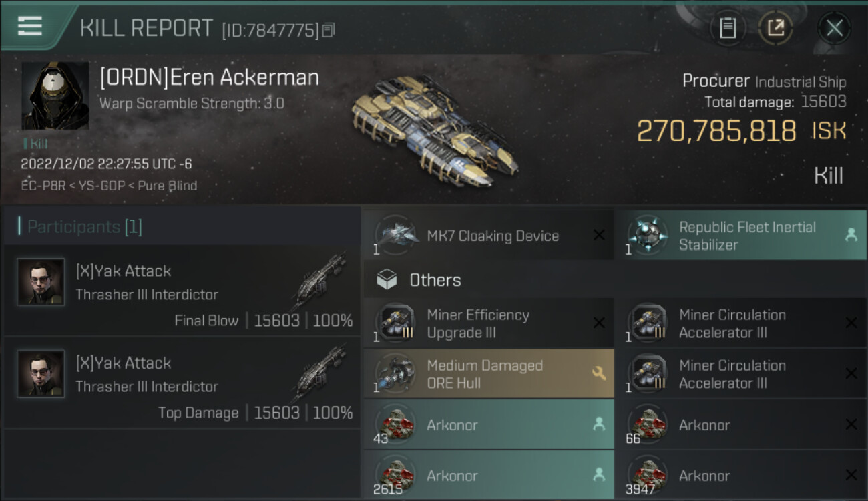Share the kill report externally
This screenshot has height=501, width=868.
(775, 28)
